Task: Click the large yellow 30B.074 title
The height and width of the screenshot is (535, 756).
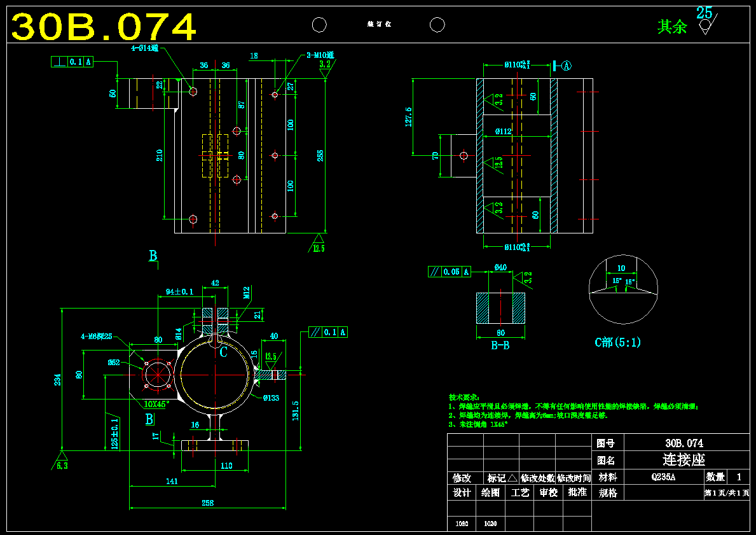Action: pyautogui.click(x=104, y=27)
